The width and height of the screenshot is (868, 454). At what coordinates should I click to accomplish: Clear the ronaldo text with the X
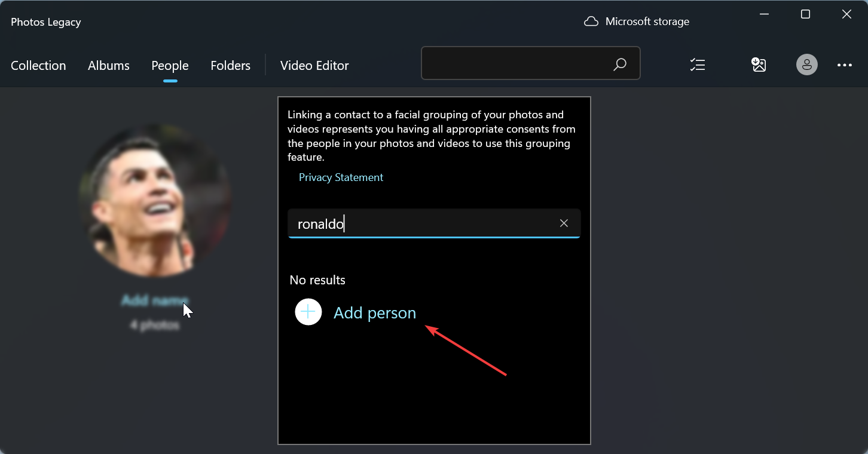[x=564, y=223]
